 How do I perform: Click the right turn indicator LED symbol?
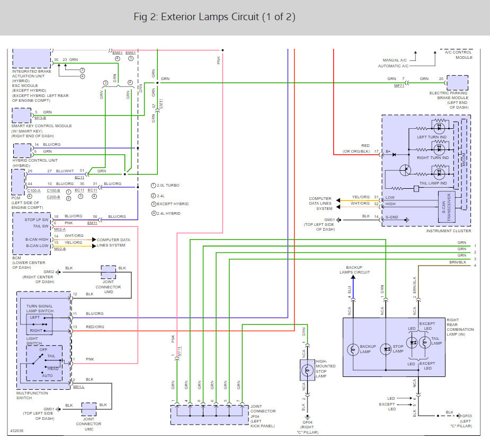[439, 149]
